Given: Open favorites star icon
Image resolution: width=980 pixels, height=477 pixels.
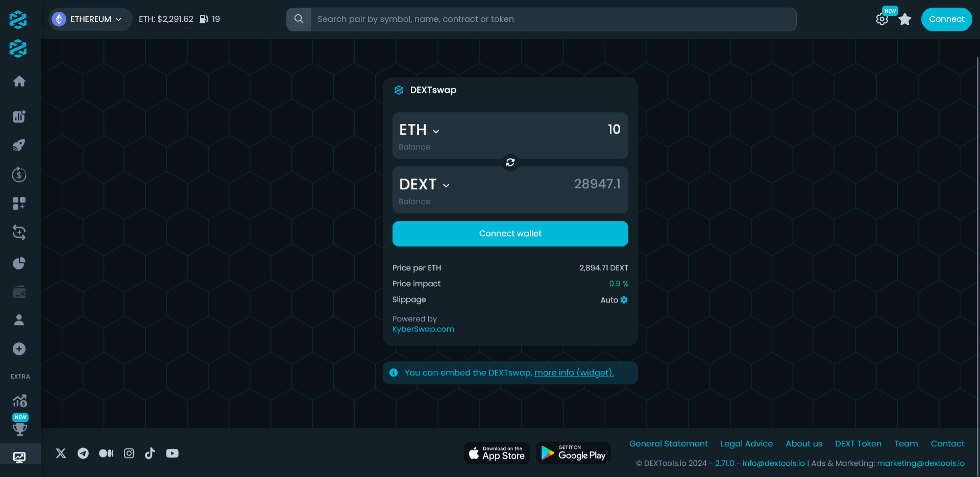Looking at the screenshot, I should pyautogui.click(x=905, y=19).
